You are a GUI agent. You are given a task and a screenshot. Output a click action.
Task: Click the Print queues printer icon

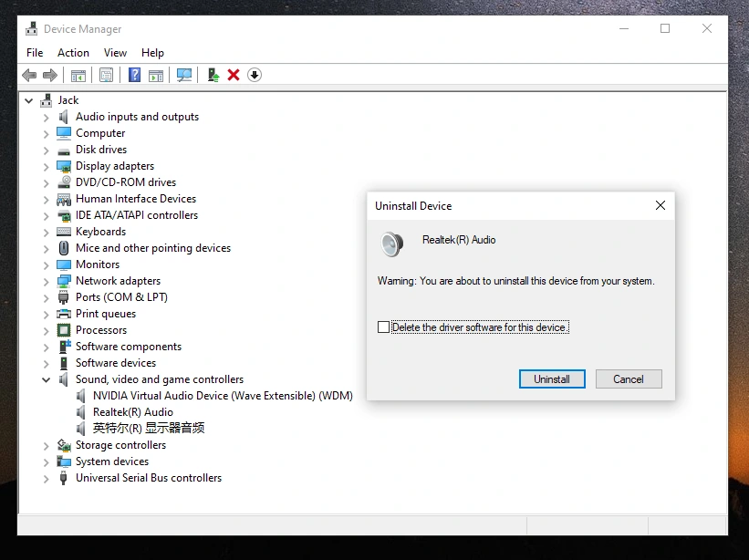[64, 314]
